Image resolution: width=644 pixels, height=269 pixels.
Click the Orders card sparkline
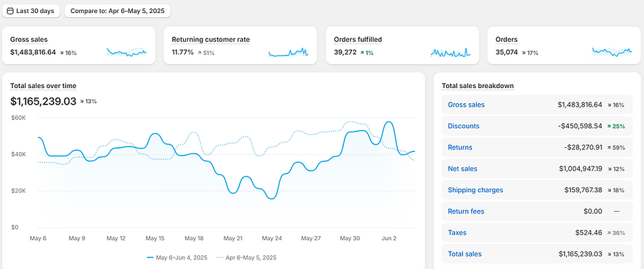(612, 52)
